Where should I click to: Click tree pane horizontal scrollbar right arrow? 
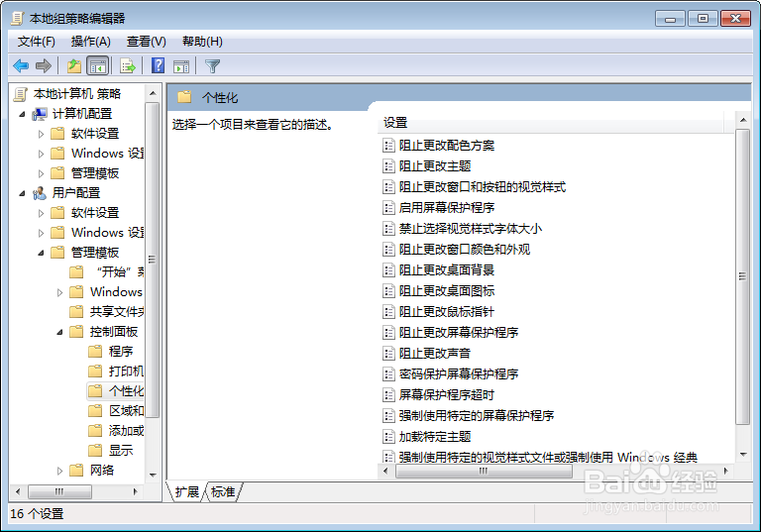point(136,491)
